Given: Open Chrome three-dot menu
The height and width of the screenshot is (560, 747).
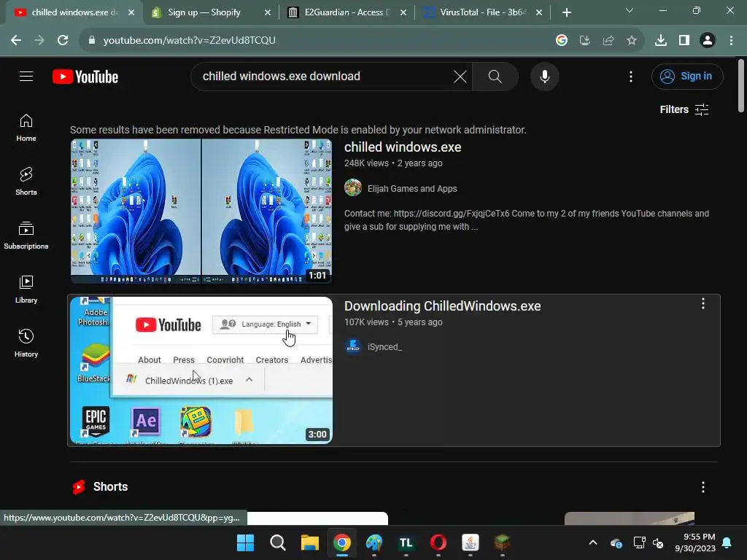Looking at the screenshot, I should 731,40.
